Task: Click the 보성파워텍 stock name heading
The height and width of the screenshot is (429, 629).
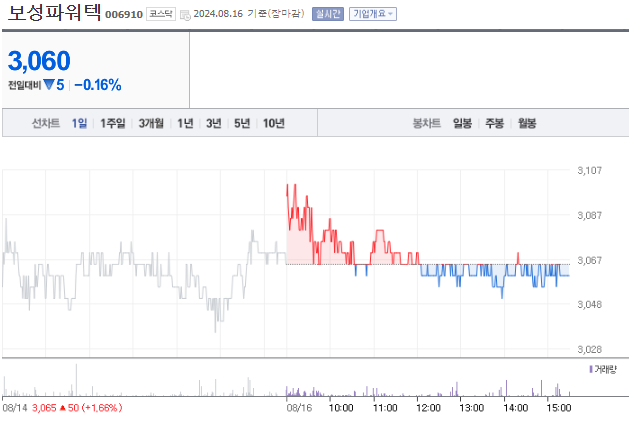Action: [x=54, y=12]
